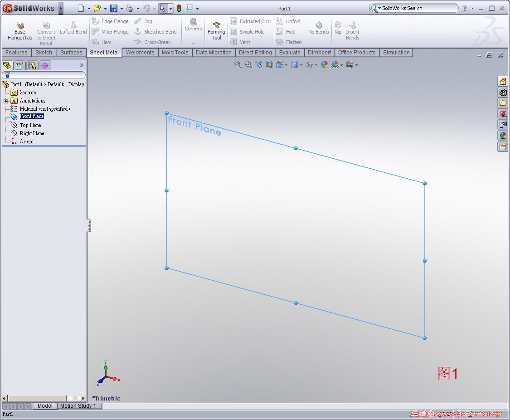510x420 pixels.
Task: Select the Rip tool
Action: [338, 28]
